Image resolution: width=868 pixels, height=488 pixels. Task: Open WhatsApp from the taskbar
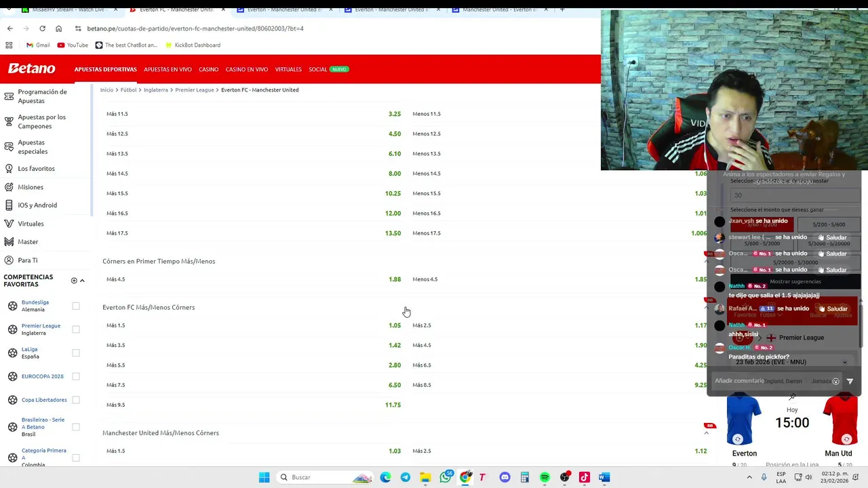click(x=446, y=477)
